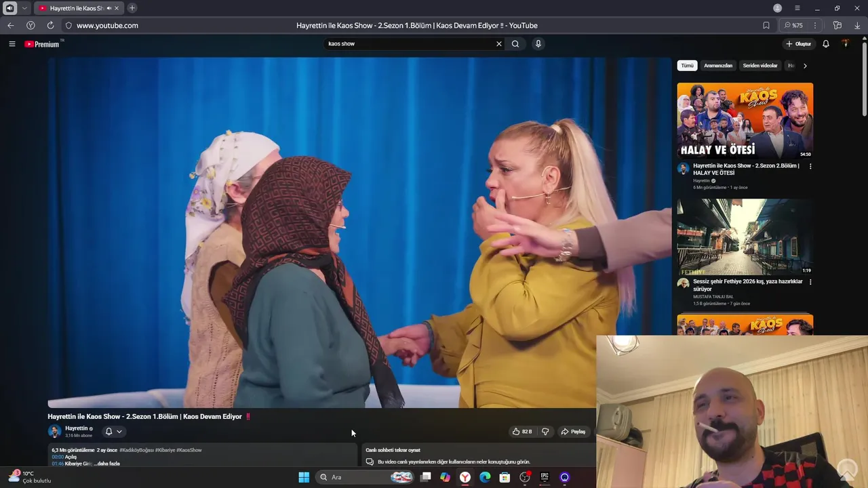Viewport: 868px width, 488px height.
Task: Open 'Sessiz şehir Fethiye 2026' video title
Action: 747,285
